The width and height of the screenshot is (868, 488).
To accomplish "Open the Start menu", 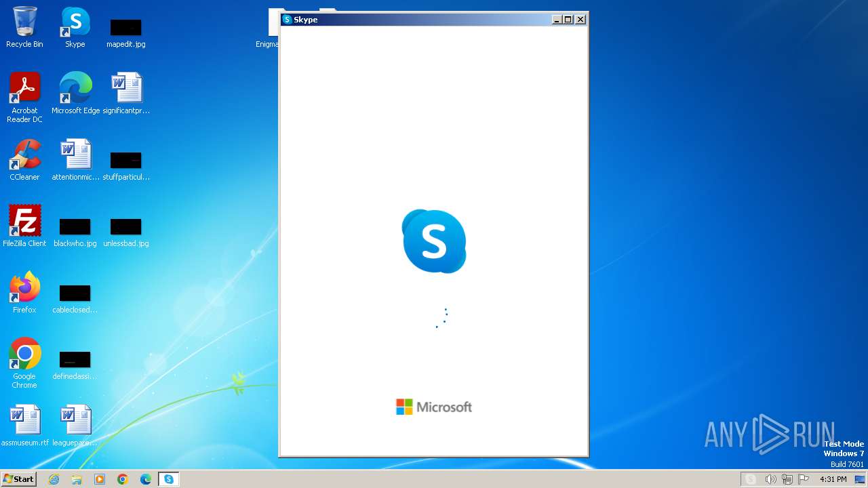I will coord(18,479).
